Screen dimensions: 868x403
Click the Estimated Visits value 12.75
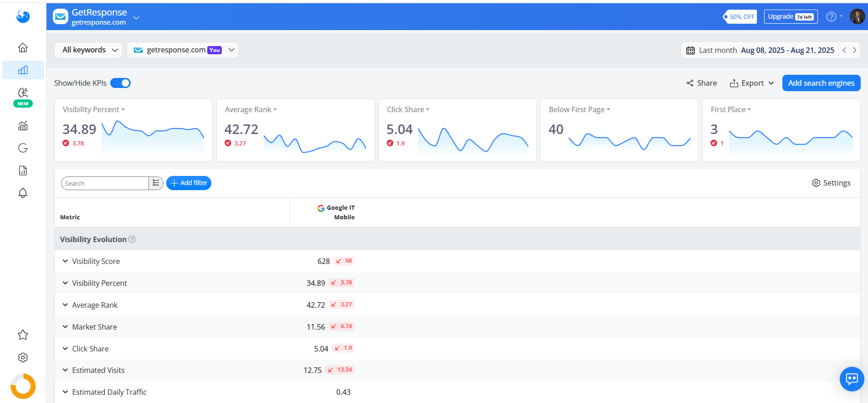tap(312, 370)
